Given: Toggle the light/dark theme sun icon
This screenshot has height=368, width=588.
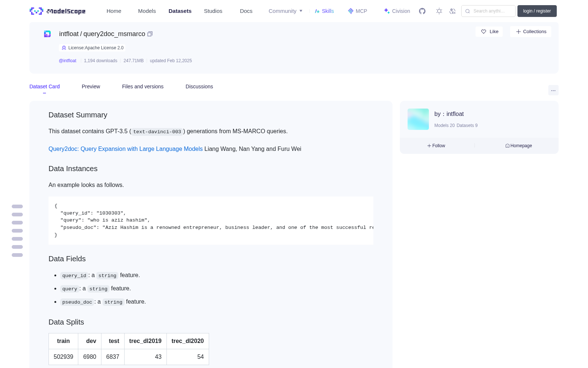Looking at the screenshot, I should (x=439, y=11).
